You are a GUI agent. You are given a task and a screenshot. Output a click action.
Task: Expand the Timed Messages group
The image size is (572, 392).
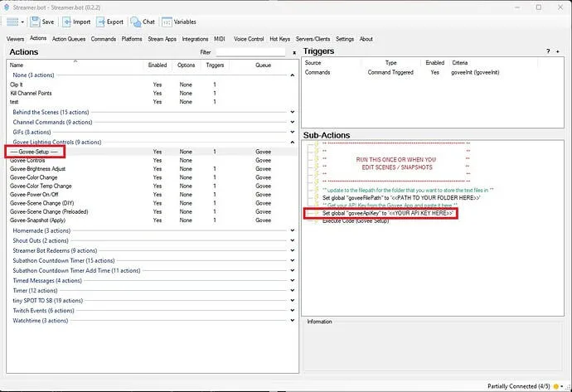[292, 280]
